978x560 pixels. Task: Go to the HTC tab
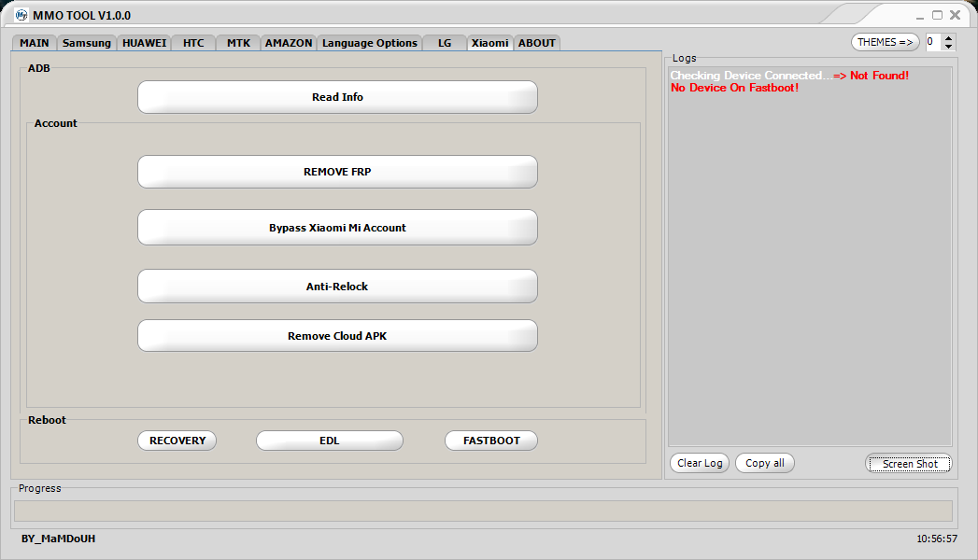193,43
